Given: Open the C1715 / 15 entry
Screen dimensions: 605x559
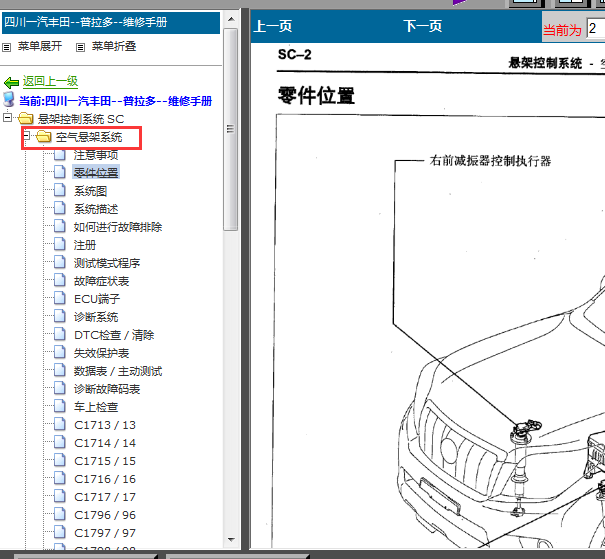Looking at the screenshot, I should [105, 461].
